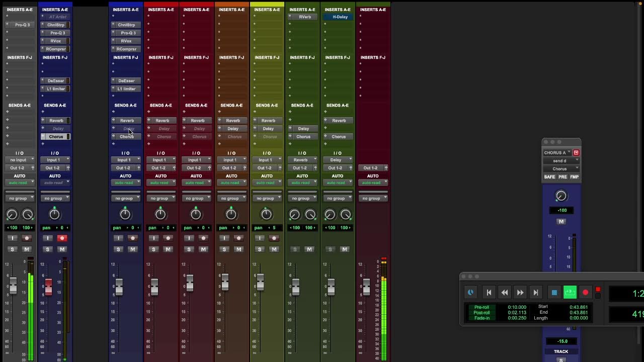Click the empty top insert slot dot on the gray track
Viewport: 644px width, 362px height.
[x=7, y=16]
